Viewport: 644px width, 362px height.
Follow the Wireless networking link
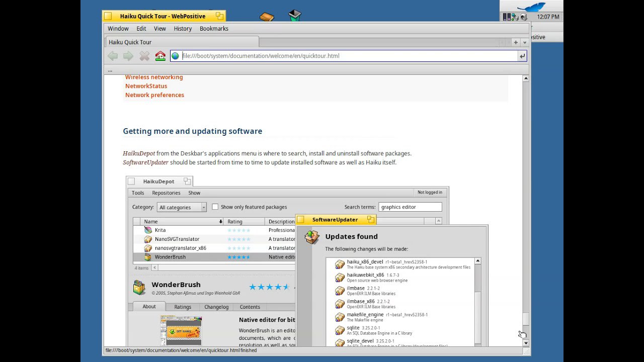click(x=154, y=77)
